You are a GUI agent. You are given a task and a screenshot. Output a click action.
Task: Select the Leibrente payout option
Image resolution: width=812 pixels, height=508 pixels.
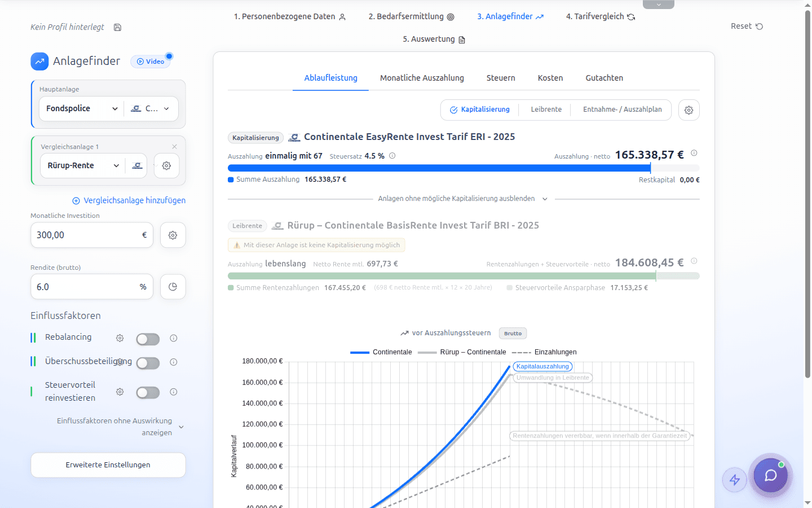point(546,110)
